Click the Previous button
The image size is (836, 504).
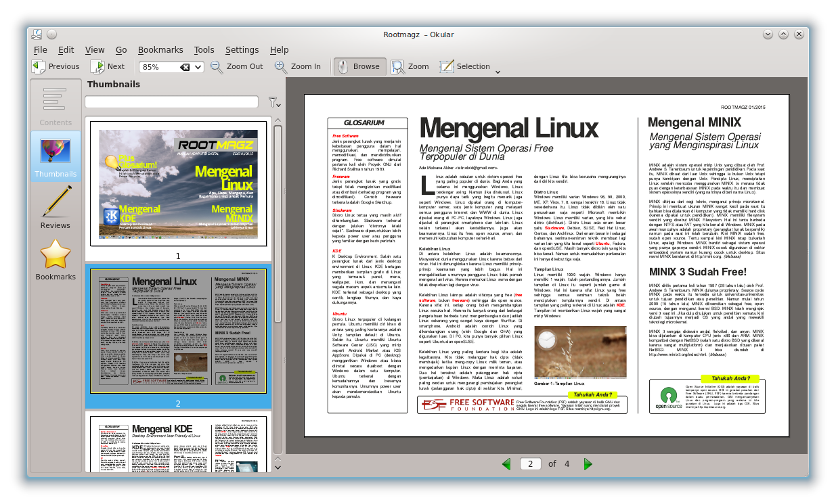pyautogui.click(x=56, y=66)
